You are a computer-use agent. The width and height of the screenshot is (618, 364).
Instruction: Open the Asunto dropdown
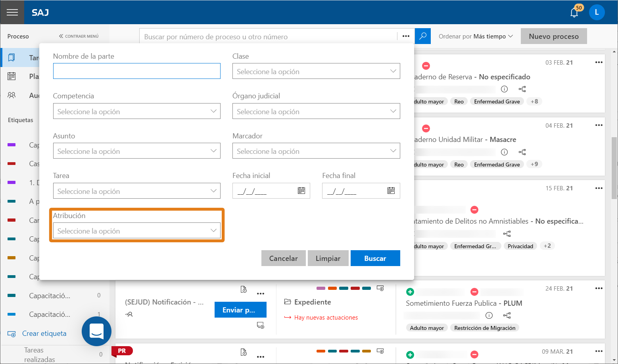(x=137, y=151)
